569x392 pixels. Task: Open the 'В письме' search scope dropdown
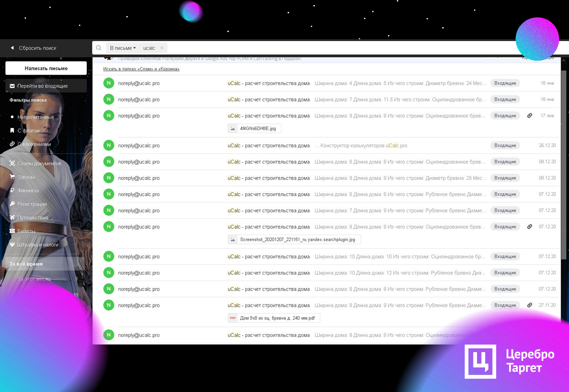pyautogui.click(x=123, y=48)
